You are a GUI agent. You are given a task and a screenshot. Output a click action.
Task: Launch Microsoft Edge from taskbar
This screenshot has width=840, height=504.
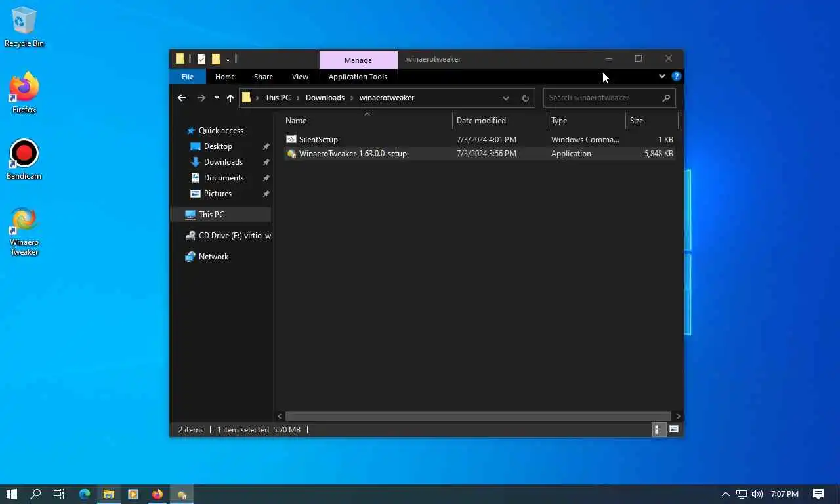pyautogui.click(x=85, y=494)
